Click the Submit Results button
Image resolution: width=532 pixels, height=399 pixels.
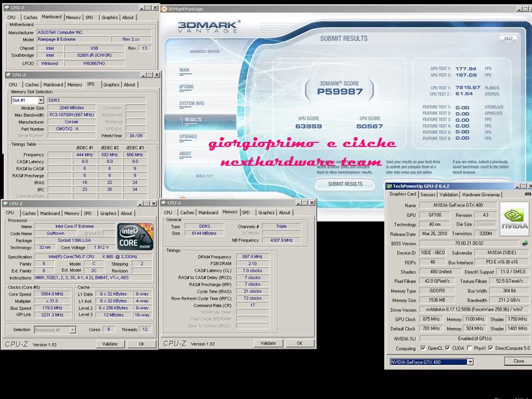tap(345, 184)
